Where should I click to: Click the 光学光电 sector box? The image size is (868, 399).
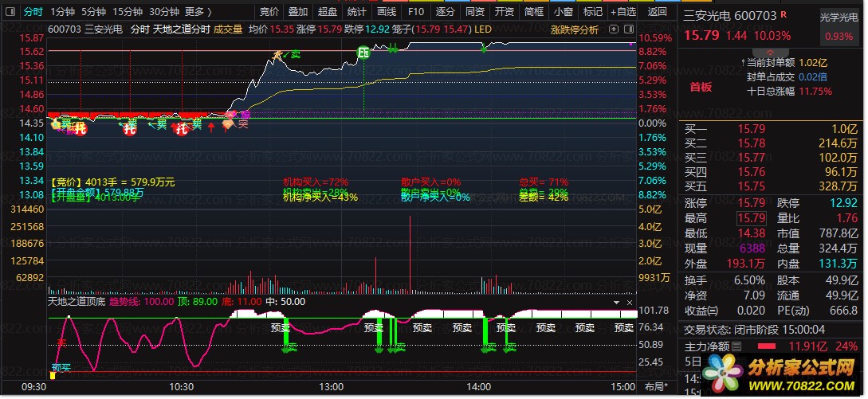[x=839, y=15]
